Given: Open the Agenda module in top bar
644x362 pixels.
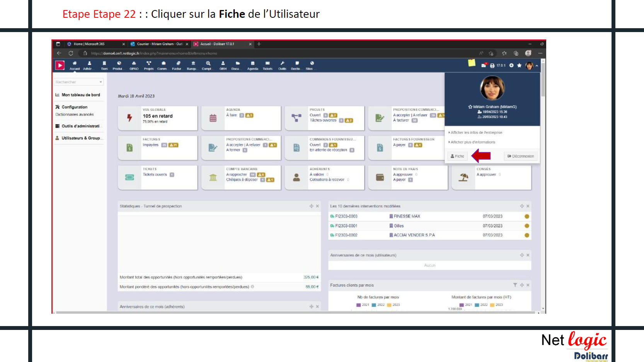Looking at the screenshot, I should click(252, 65).
